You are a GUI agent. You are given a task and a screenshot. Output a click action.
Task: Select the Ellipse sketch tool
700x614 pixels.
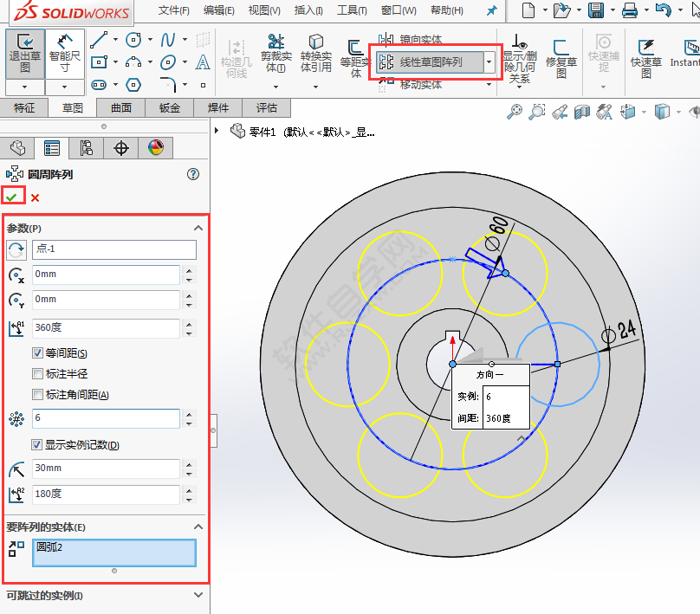(168, 62)
